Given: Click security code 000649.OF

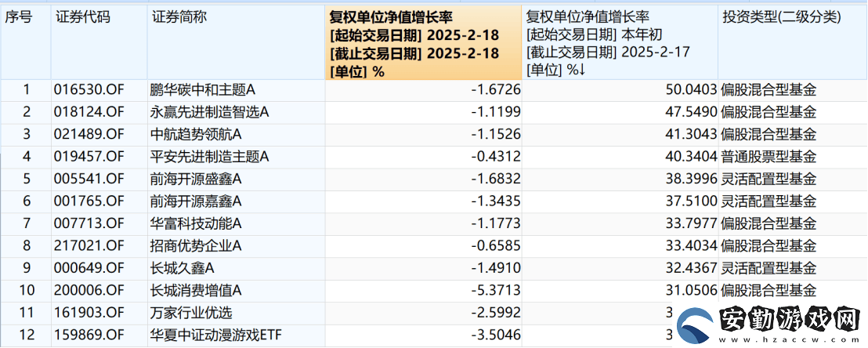Looking at the screenshot, I should point(89,269).
